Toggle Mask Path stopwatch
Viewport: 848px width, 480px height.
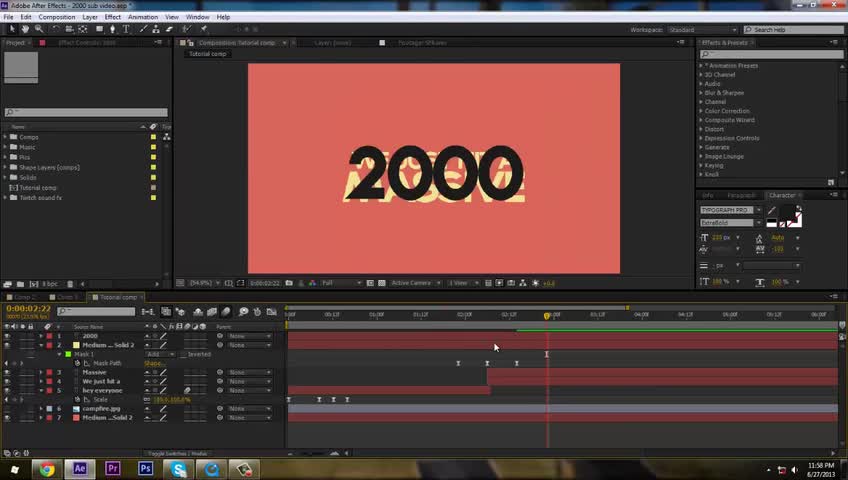tap(77, 363)
